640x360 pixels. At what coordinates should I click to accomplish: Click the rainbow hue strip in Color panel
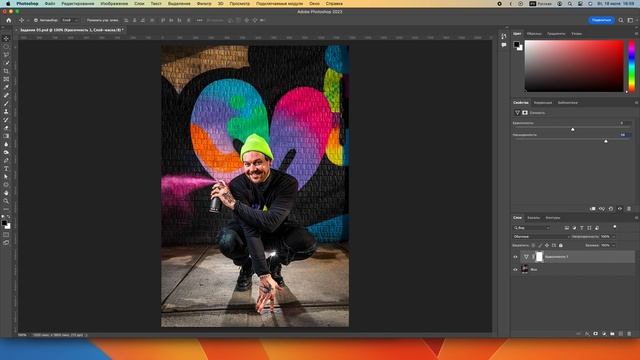[631, 66]
